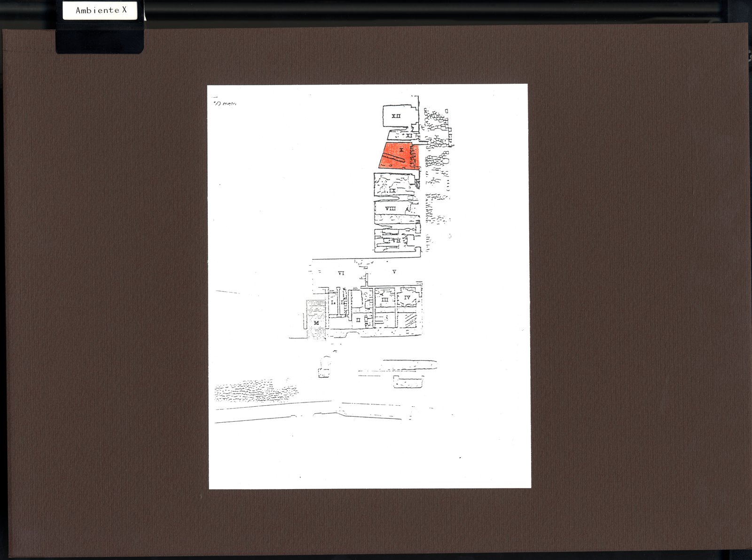
Task: Click the room label 'II' on the plan
Action: coord(358,320)
